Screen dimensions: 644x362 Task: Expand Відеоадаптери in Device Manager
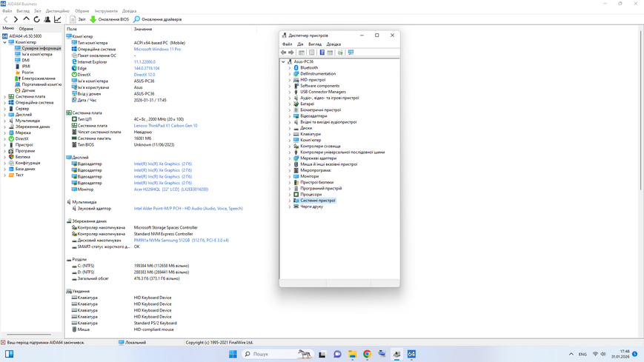[290, 116]
